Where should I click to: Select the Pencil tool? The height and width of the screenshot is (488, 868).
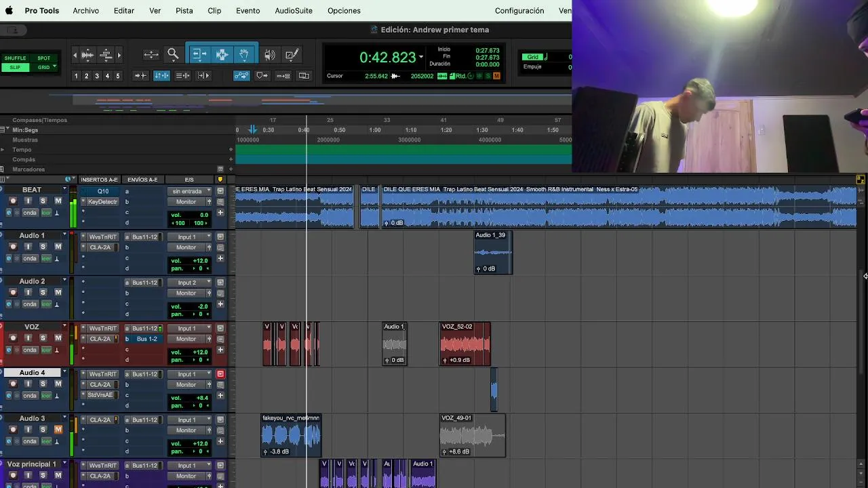click(292, 55)
